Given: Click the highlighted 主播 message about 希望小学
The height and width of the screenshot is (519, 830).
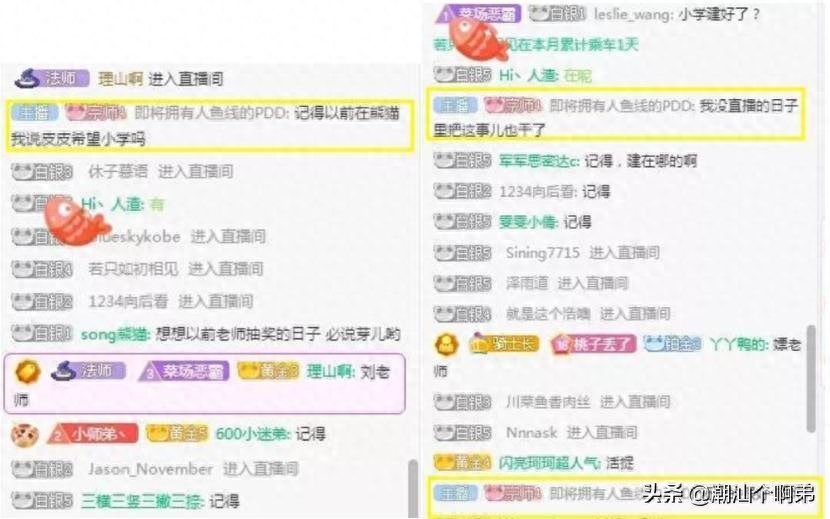Looking at the screenshot, I should point(210,126).
